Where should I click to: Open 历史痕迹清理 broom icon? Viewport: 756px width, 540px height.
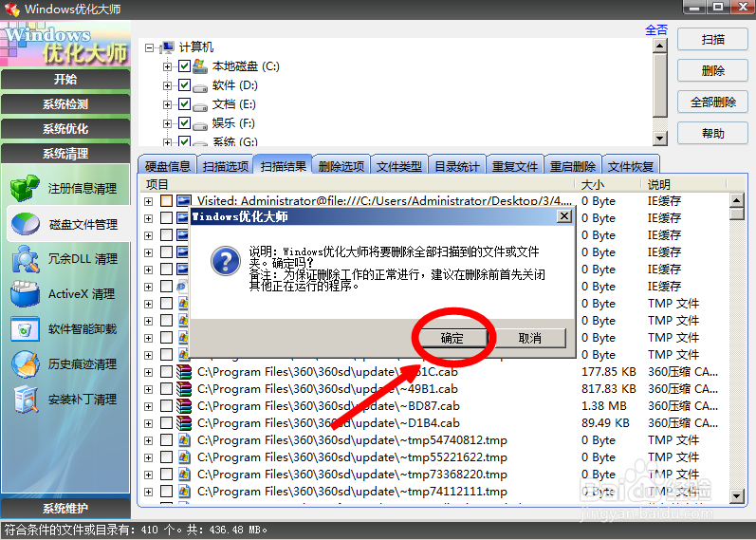click(x=25, y=363)
